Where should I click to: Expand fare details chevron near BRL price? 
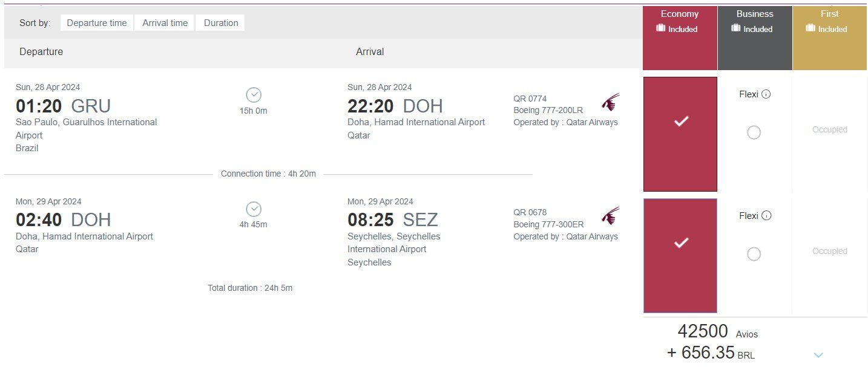(x=818, y=355)
